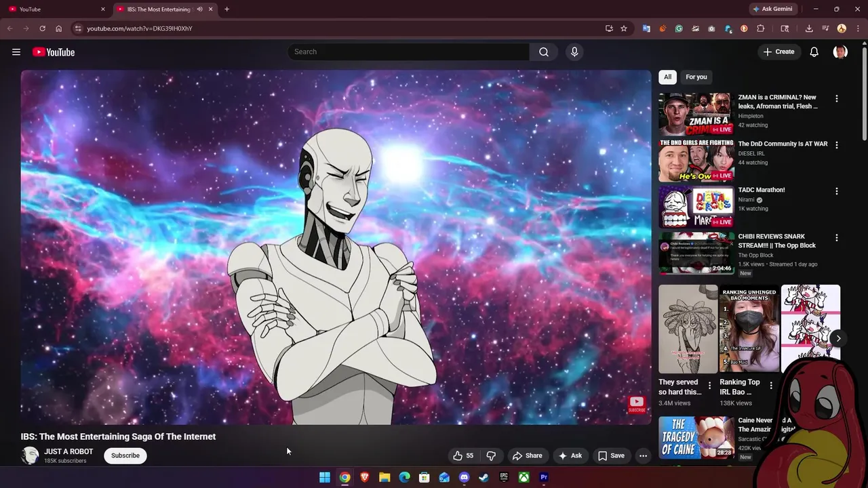Image resolution: width=868 pixels, height=488 pixels.
Task: Open the Xbox app in taskbar
Action: [524, 477]
